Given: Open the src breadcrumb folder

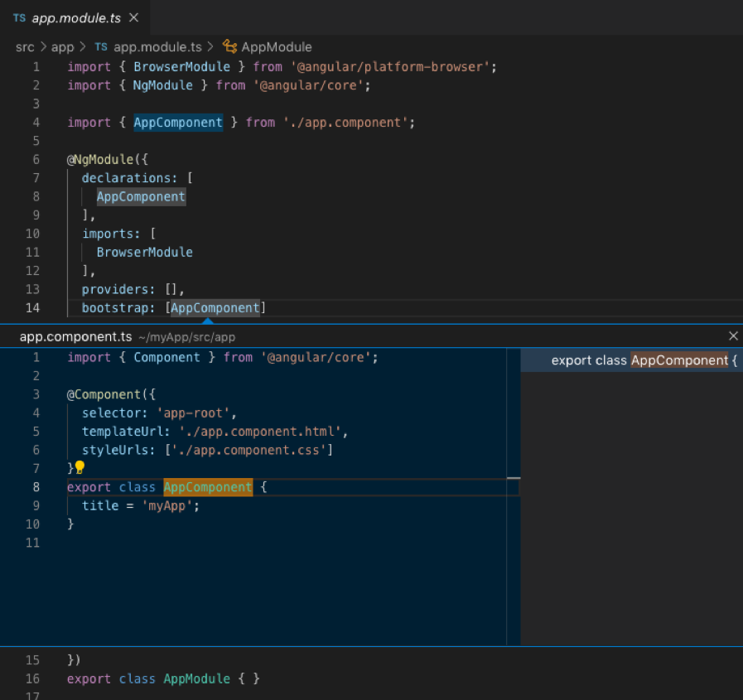Looking at the screenshot, I should click(25, 47).
